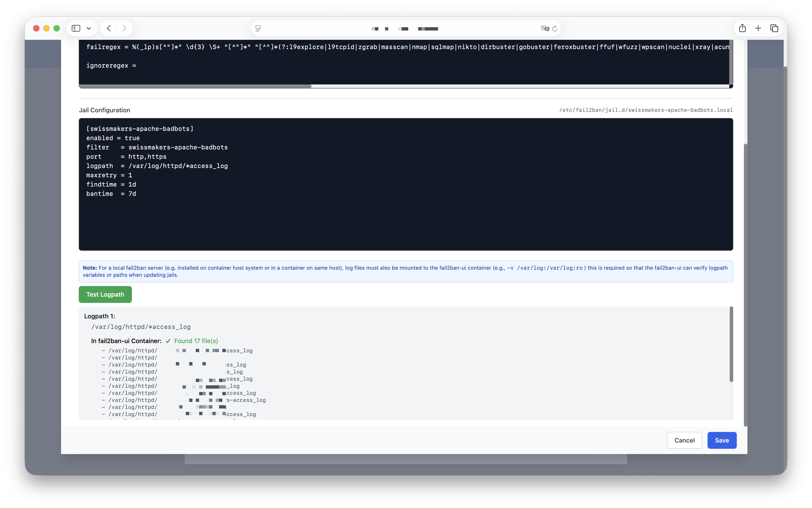Click the green checkmark beside Found files
Screen dimensions: 812x508
tap(168, 341)
